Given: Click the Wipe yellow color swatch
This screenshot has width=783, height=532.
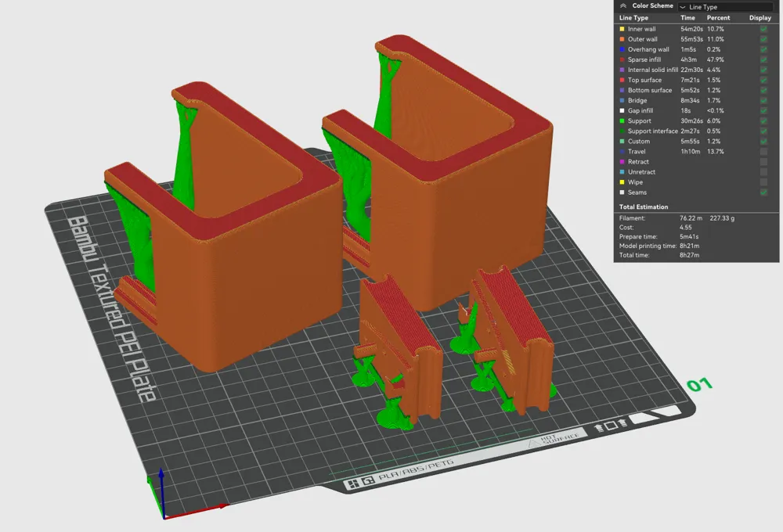Looking at the screenshot, I should 622,182.
